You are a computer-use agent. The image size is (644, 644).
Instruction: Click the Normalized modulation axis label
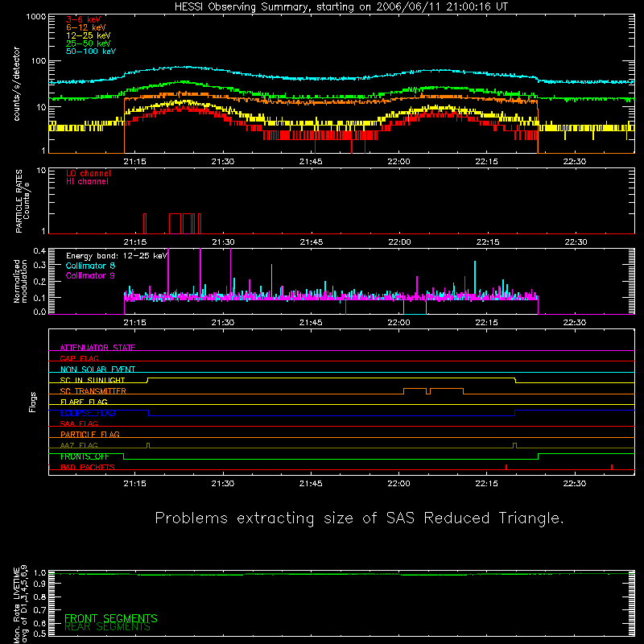(x=20, y=281)
